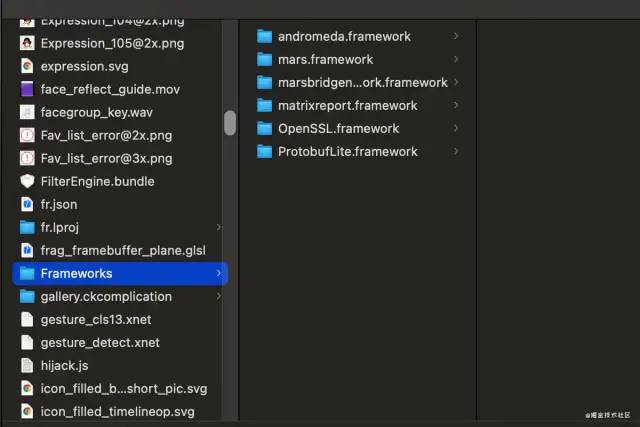640x427 pixels.
Task: Select the file name hijack.js
Action: pos(64,365)
